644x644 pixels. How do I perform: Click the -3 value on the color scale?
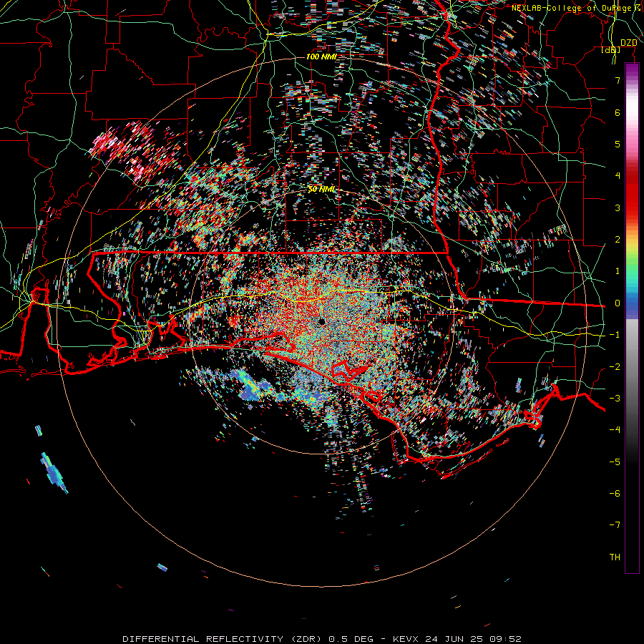coord(615,399)
